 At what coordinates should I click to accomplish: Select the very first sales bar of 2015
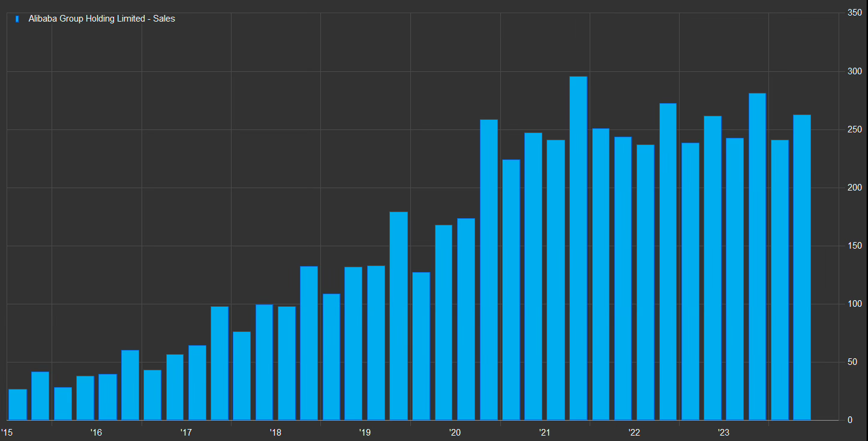pyautogui.click(x=18, y=404)
